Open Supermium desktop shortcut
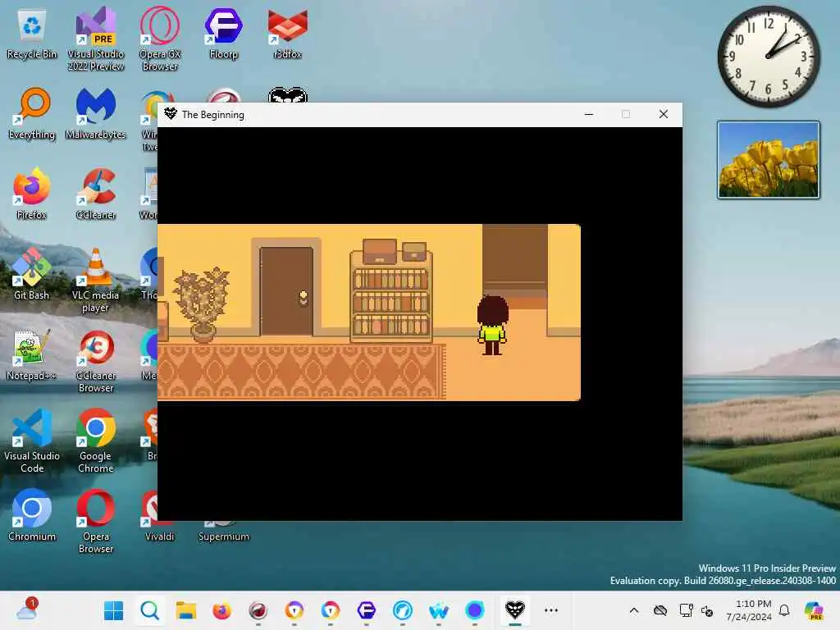This screenshot has width=840, height=630. pos(223,536)
